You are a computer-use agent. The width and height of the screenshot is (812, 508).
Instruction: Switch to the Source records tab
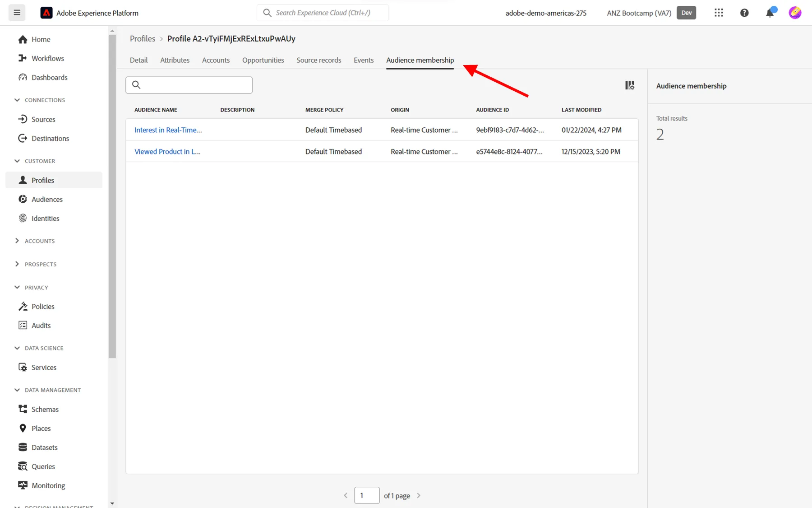tap(318, 60)
